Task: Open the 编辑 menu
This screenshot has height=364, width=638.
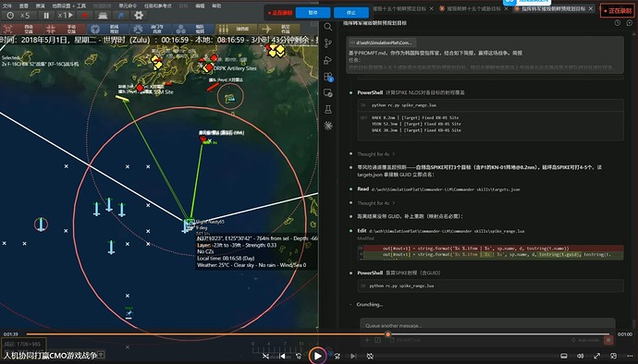Action: (200, 6)
